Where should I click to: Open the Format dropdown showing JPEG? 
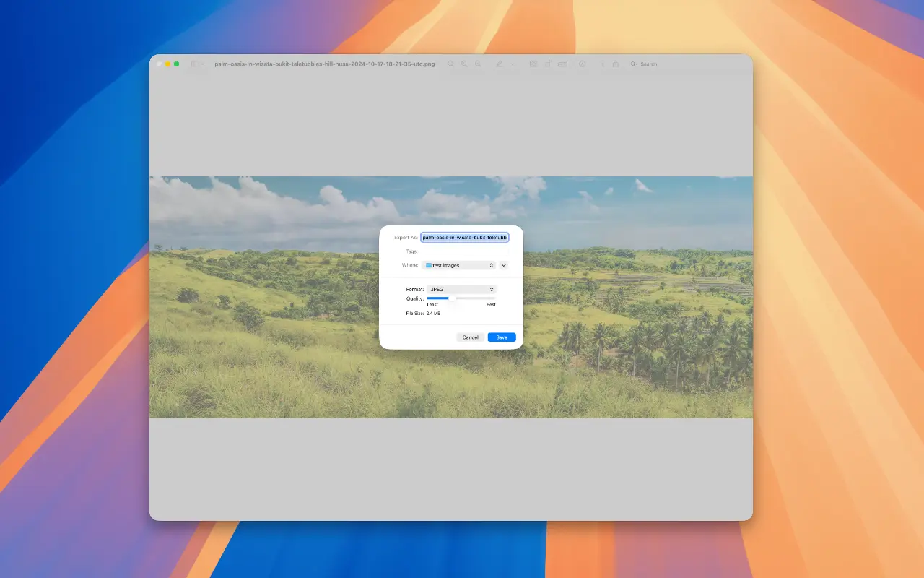(462, 289)
